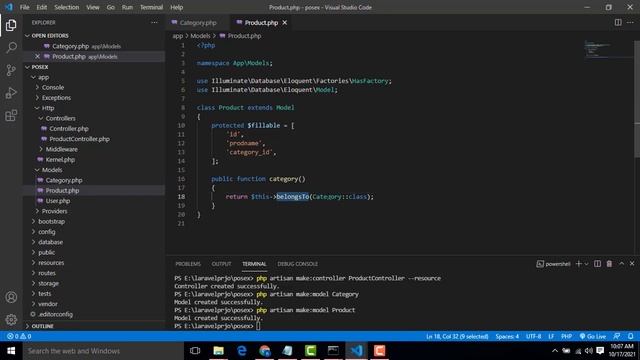The height and width of the screenshot is (360, 640).
Task: Open Task View on taskbar
Action: point(195,351)
